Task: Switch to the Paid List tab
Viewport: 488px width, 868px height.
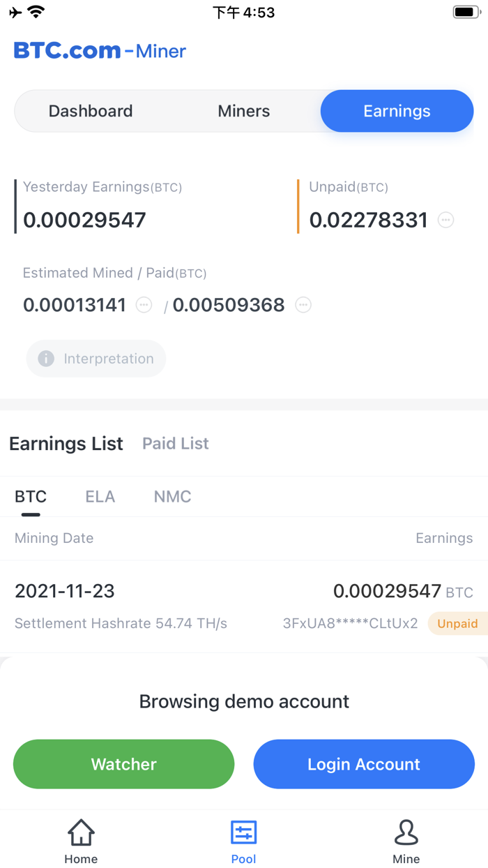Action: pyautogui.click(x=175, y=443)
